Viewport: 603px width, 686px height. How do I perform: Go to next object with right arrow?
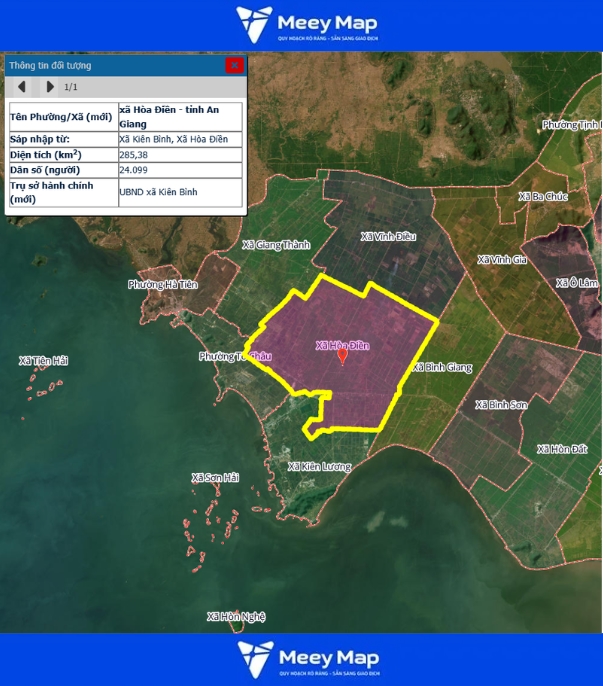(50, 87)
